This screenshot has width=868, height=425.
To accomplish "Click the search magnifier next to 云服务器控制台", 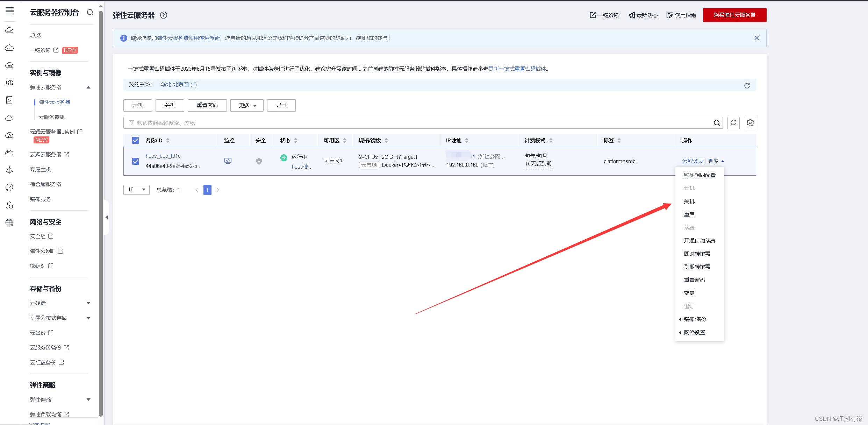I will point(90,12).
